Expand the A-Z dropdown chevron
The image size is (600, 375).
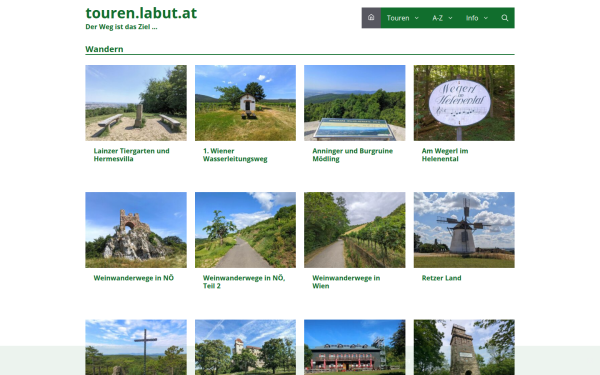(x=450, y=18)
